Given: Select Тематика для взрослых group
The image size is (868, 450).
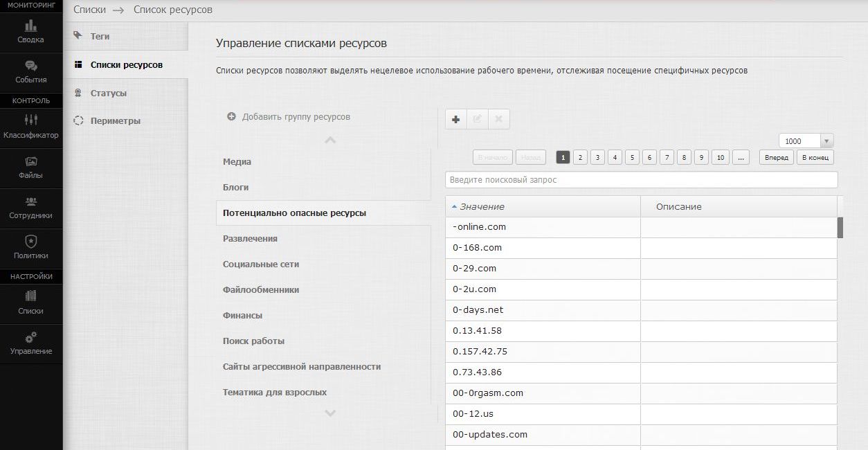Looking at the screenshot, I should pyautogui.click(x=323, y=393).
